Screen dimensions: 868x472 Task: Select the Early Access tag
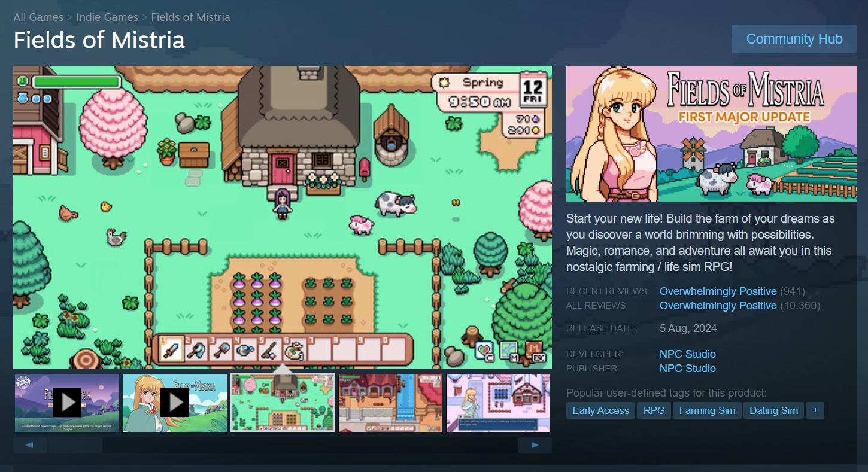(600, 410)
